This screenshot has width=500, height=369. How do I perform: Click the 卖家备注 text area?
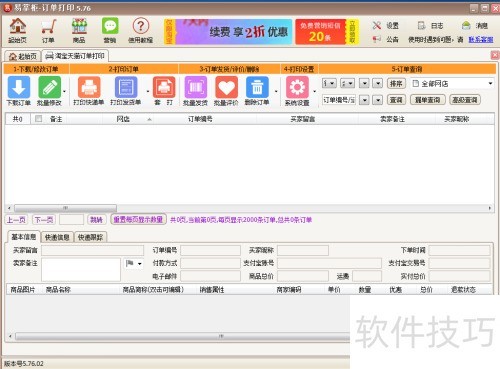tap(81, 269)
